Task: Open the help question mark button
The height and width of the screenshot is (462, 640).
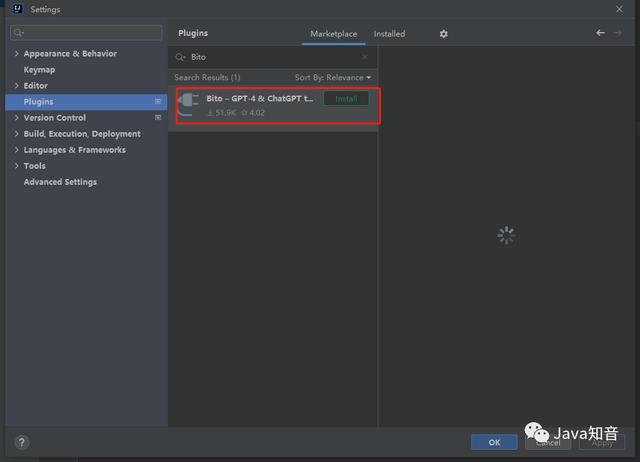Action: click(22, 441)
